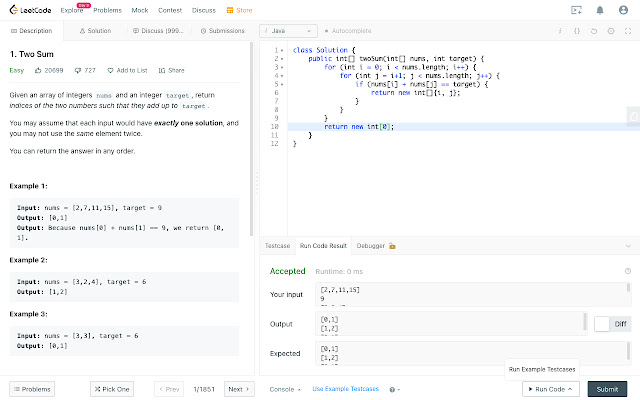The width and height of the screenshot is (640, 400).
Task: Click the side feedback icon on editor edge
Action: (633, 116)
